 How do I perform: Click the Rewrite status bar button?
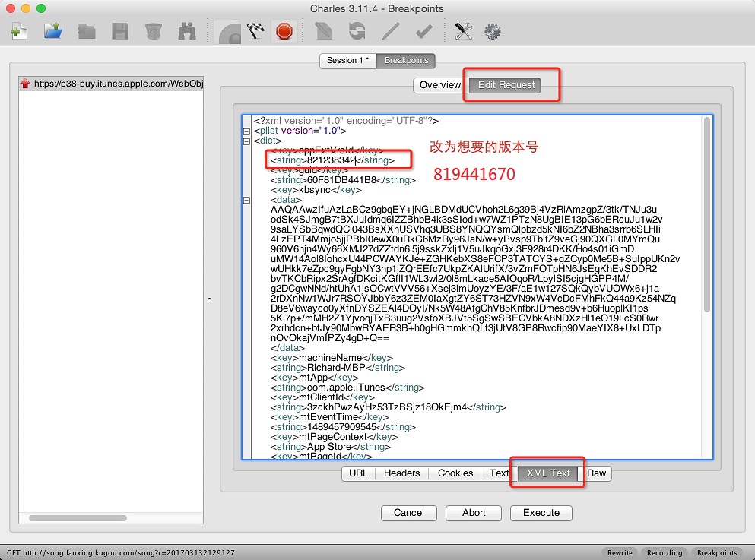pyautogui.click(x=620, y=553)
